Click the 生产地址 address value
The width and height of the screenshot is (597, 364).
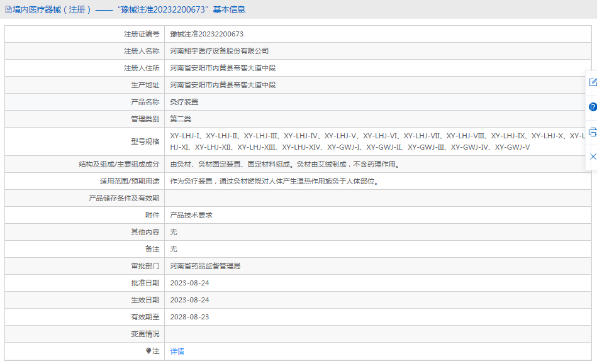(x=223, y=85)
